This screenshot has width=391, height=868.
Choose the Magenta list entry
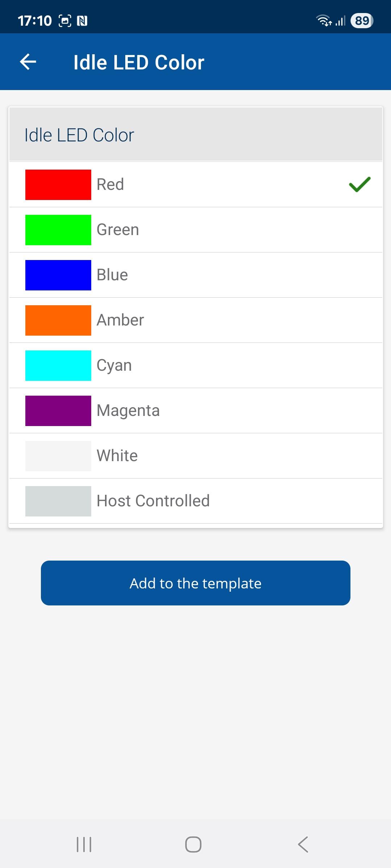(196, 410)
